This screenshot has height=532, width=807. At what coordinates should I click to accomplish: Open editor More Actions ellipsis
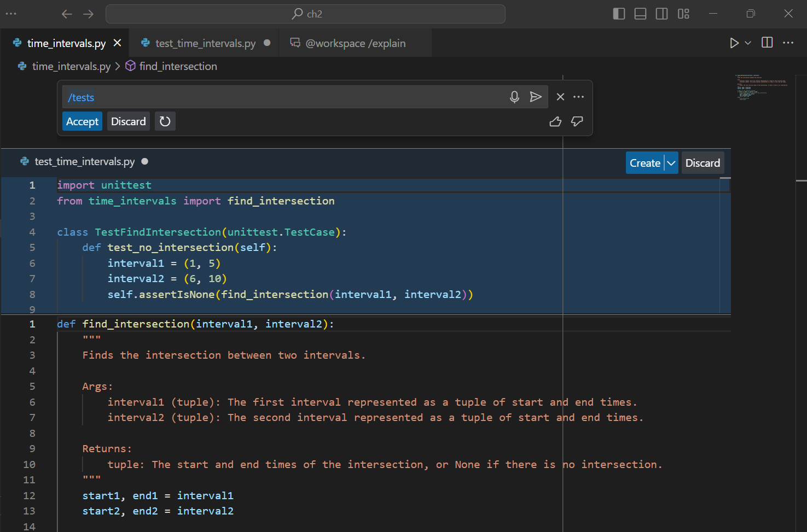tap(788, 43)
